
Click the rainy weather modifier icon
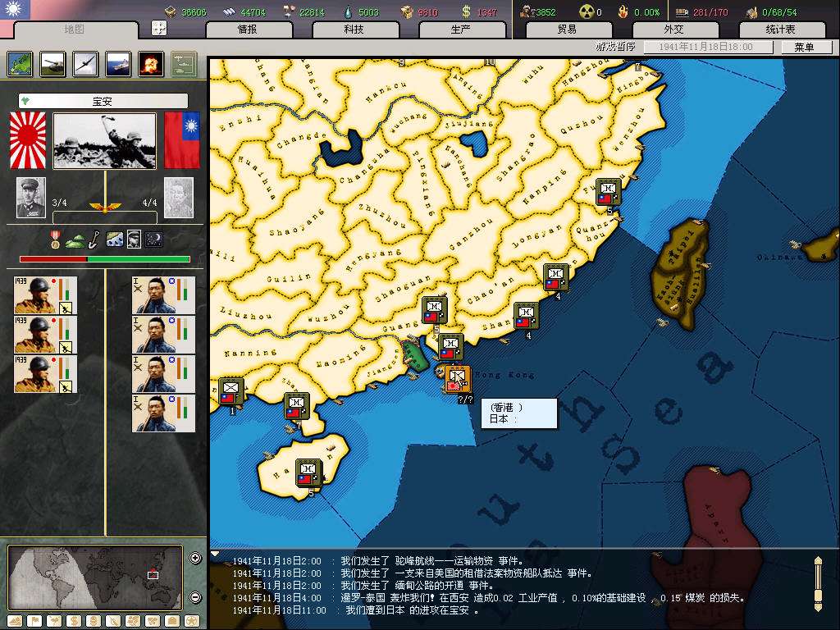coord(115,240)
